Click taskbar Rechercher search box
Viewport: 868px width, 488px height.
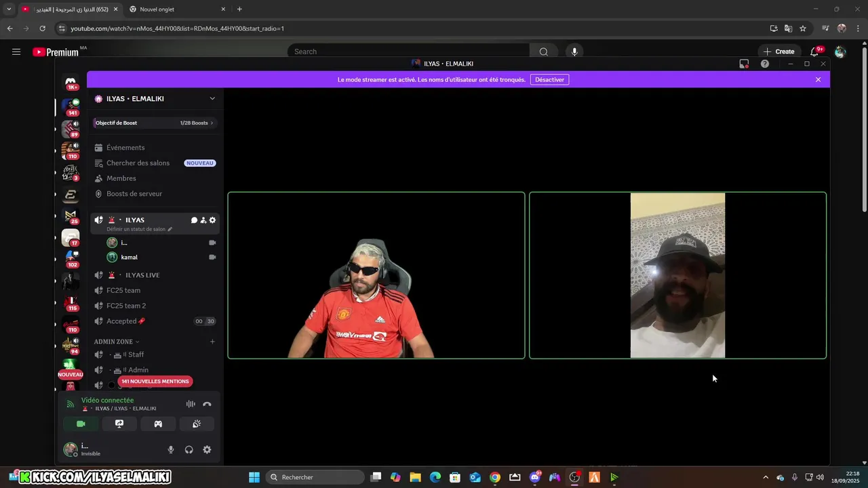point(315,477)
